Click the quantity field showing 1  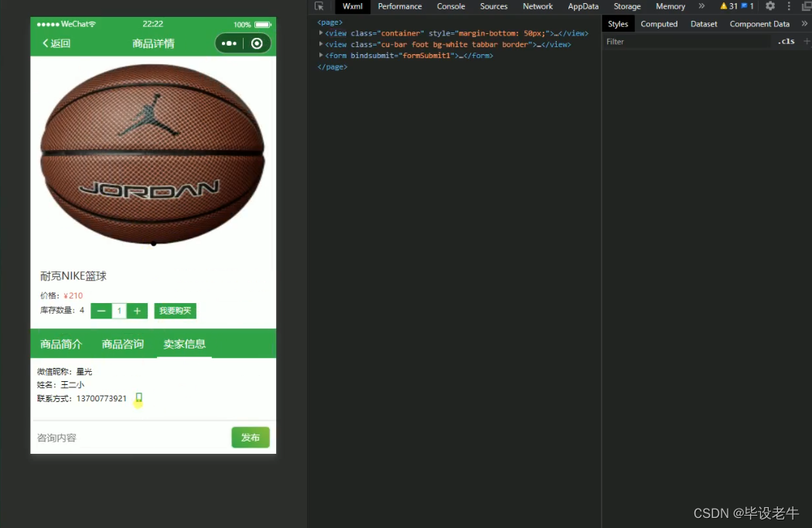(119, 311)
